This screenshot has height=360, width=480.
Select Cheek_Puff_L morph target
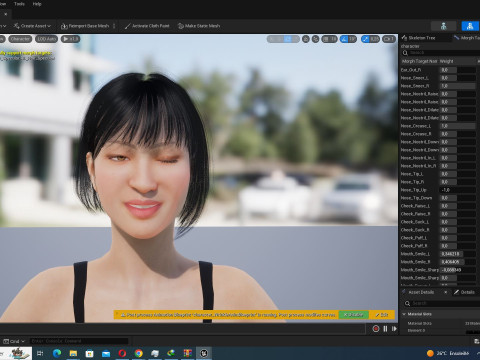click(x=414, y=238)
